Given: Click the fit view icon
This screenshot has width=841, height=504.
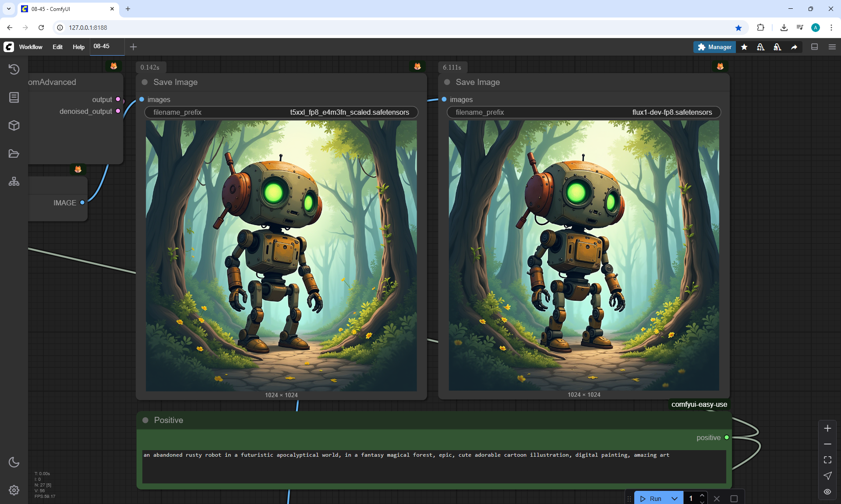Looking at the screenshot, I should tap(827, 460).
